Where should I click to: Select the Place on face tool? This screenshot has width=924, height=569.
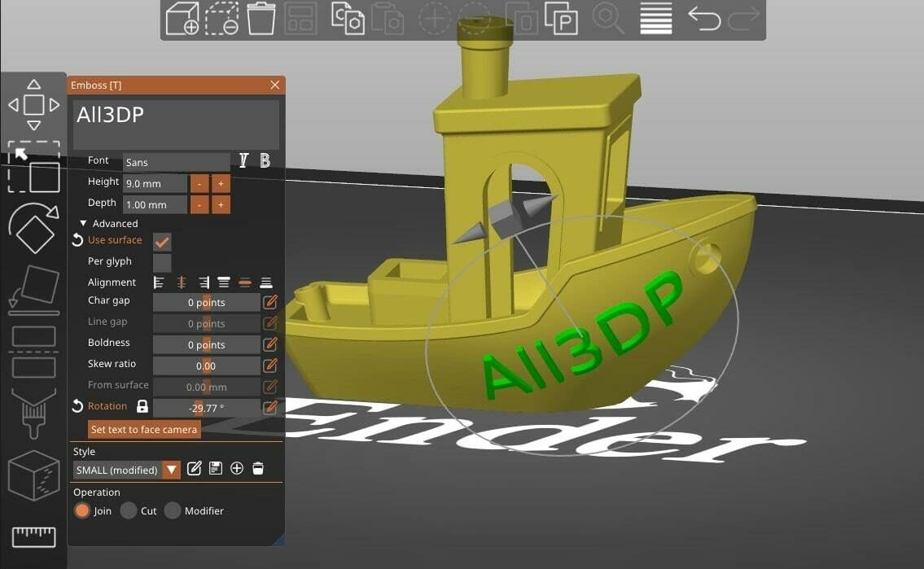(x=33, y=290)
